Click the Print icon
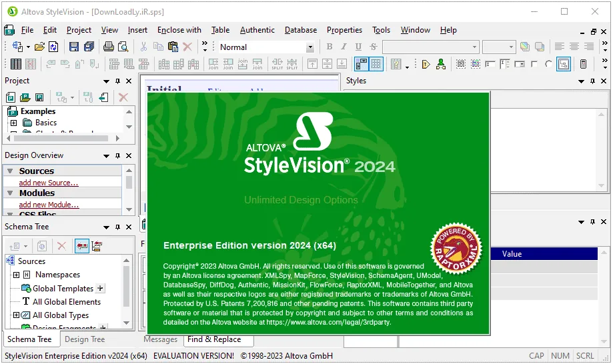This screenshot has height=364, width=613. coord(109,47)
